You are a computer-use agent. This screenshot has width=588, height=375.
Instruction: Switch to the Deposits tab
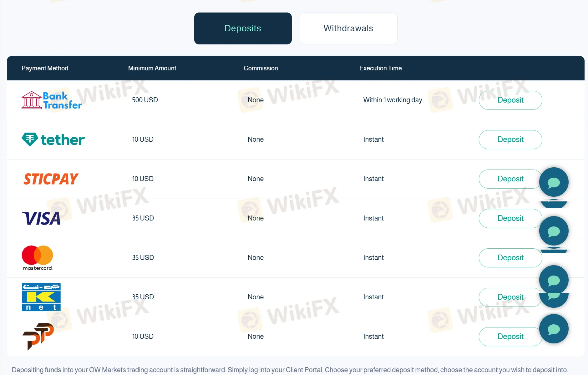click(243, 28)
